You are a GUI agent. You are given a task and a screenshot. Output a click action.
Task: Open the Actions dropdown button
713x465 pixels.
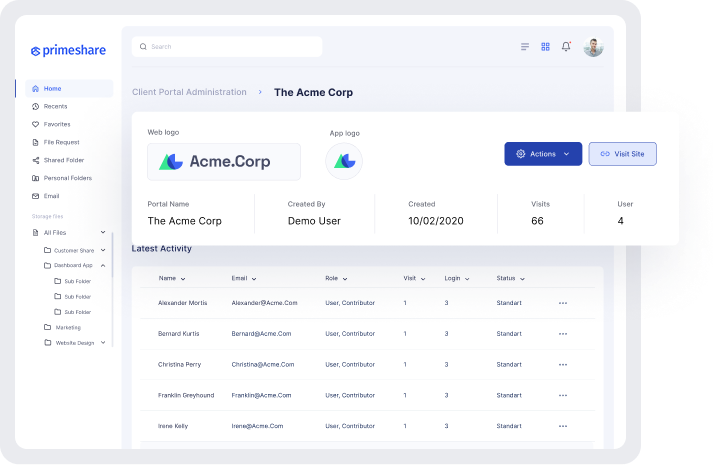click(x=543, y=154)
